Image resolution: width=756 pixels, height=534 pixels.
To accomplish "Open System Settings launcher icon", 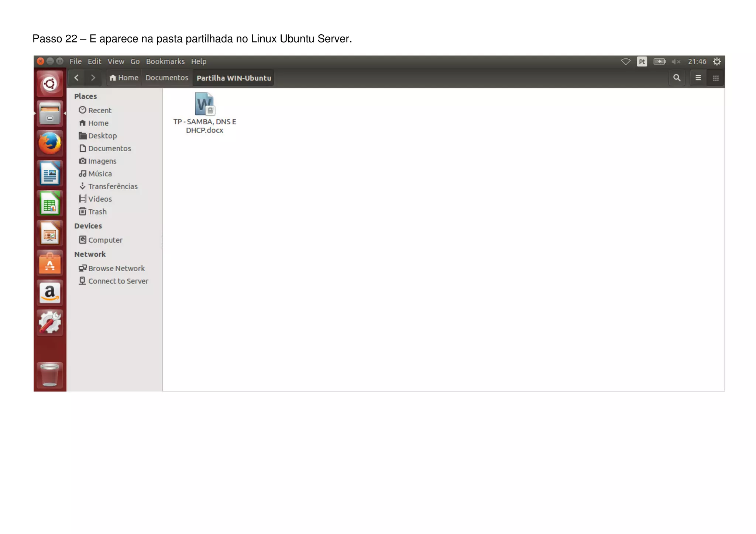I will [50, 323].
